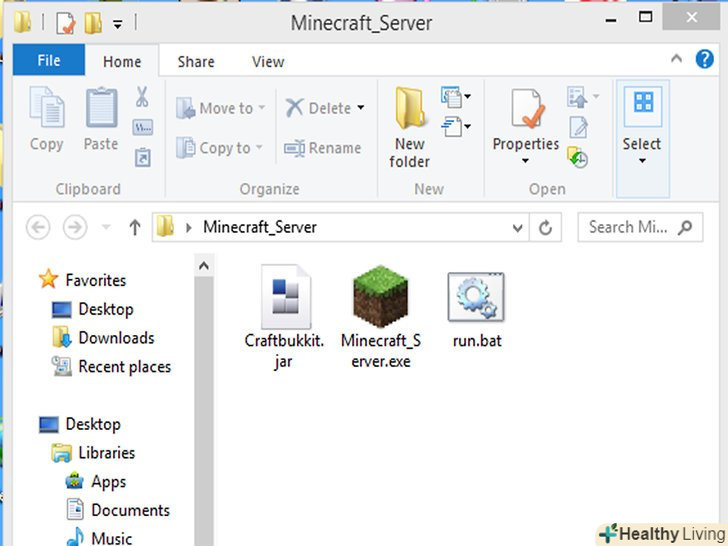
Task: Open Customize Quick Access Toolbar dropdown
Action: pyautogui.click(x=117, y=24)
